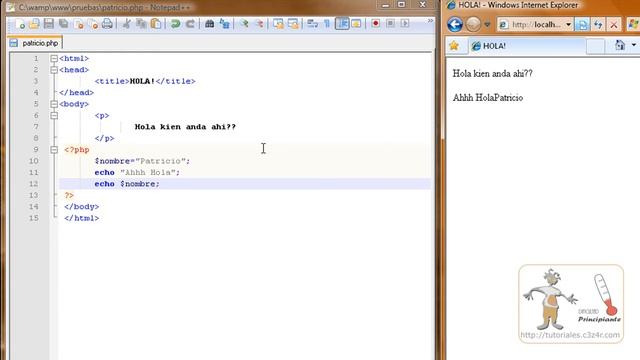Select the HOLA! browser tab

[x=527, y=46]
